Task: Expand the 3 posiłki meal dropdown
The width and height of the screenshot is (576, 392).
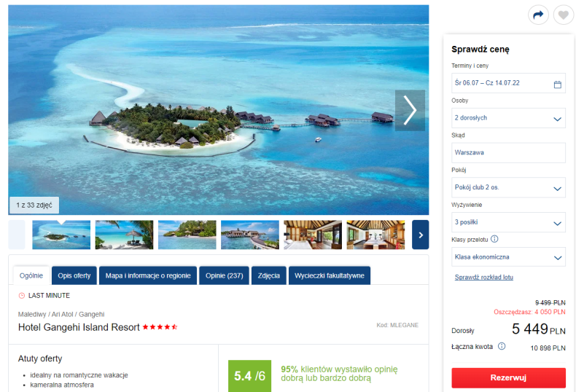Action: click(x=508, y=222)
